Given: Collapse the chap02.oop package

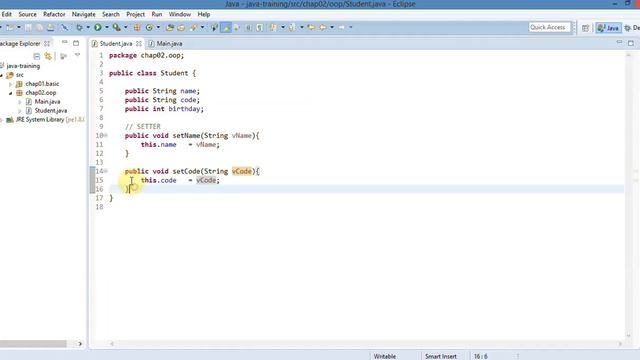Looking at the screenshot, I should [x=11, y=93].
